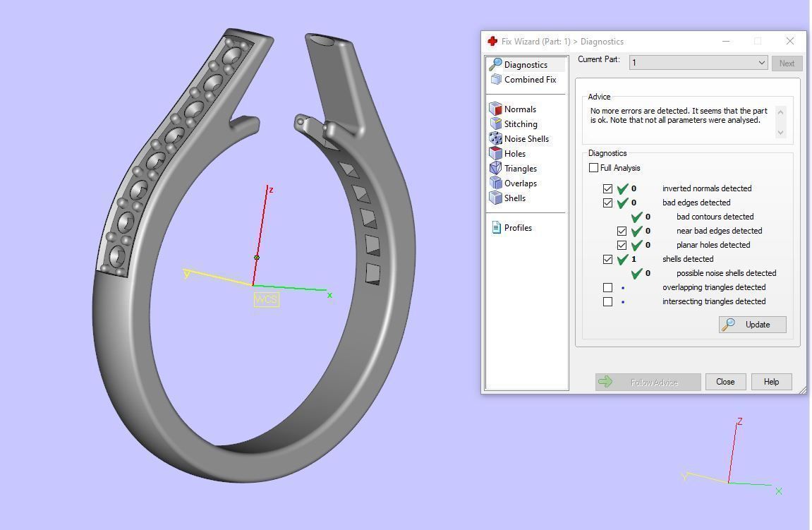
Task: Minimize the Fix Wizard window
Action: (726, 41)
